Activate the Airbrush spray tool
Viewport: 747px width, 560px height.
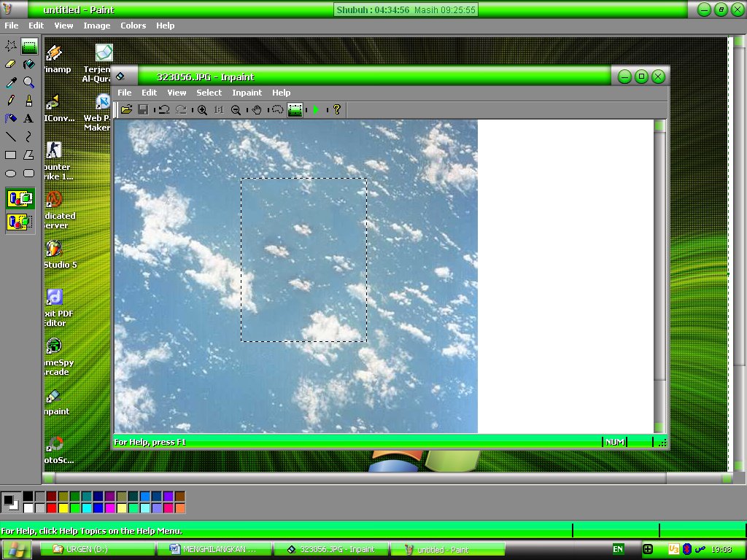10,119
